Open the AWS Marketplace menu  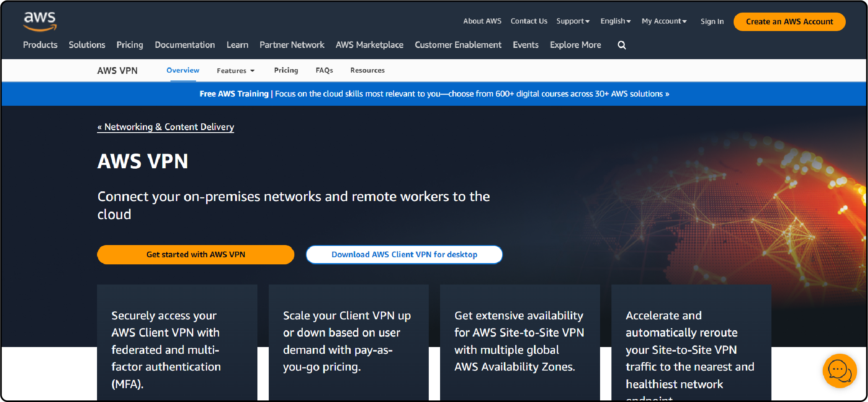(370, 45)
